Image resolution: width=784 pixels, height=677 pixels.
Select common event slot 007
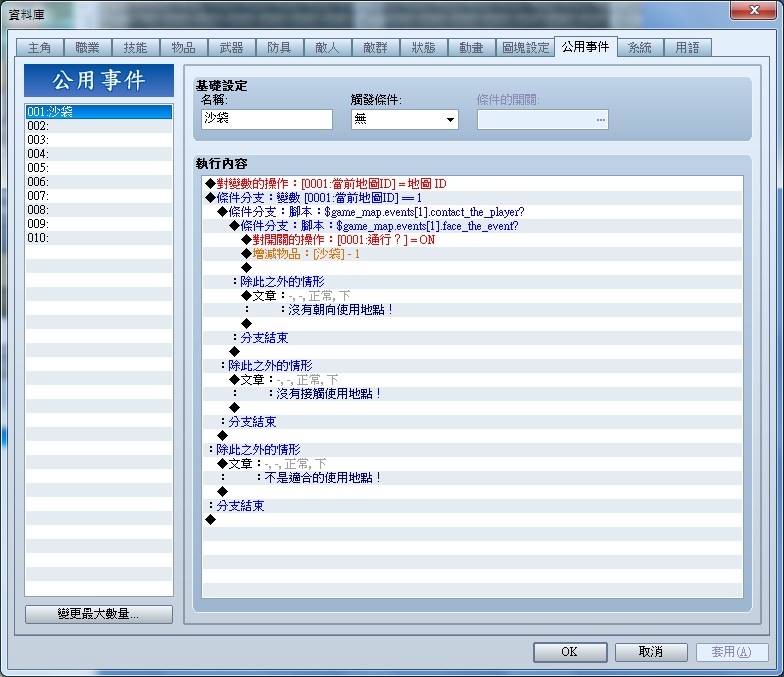click(98, 196)
